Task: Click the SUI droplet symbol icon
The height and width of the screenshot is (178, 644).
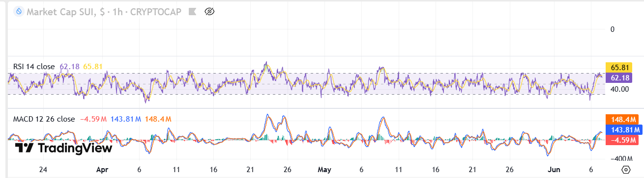Action: tap(19, 11)
